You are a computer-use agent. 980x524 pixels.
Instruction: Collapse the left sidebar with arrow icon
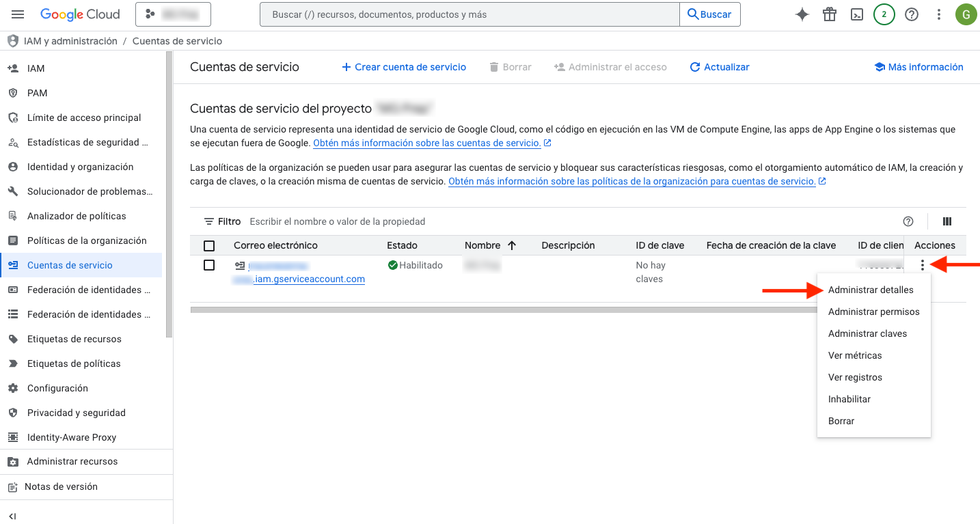[x=12, y=516]
